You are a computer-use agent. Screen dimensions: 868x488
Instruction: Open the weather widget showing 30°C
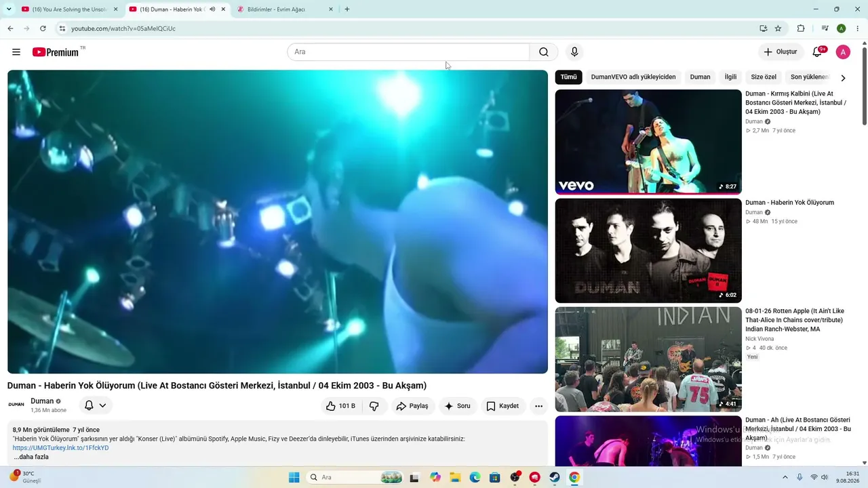click(x=26, y=477)
